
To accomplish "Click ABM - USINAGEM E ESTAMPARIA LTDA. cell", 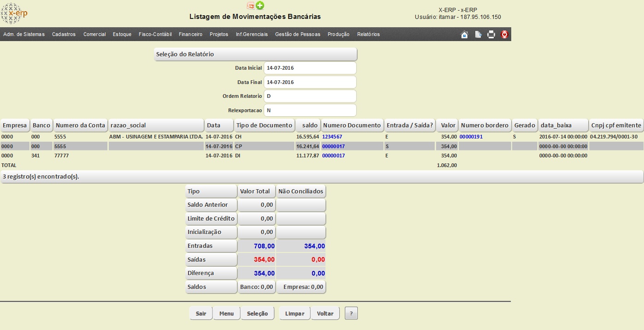I will tap(156, 137).
